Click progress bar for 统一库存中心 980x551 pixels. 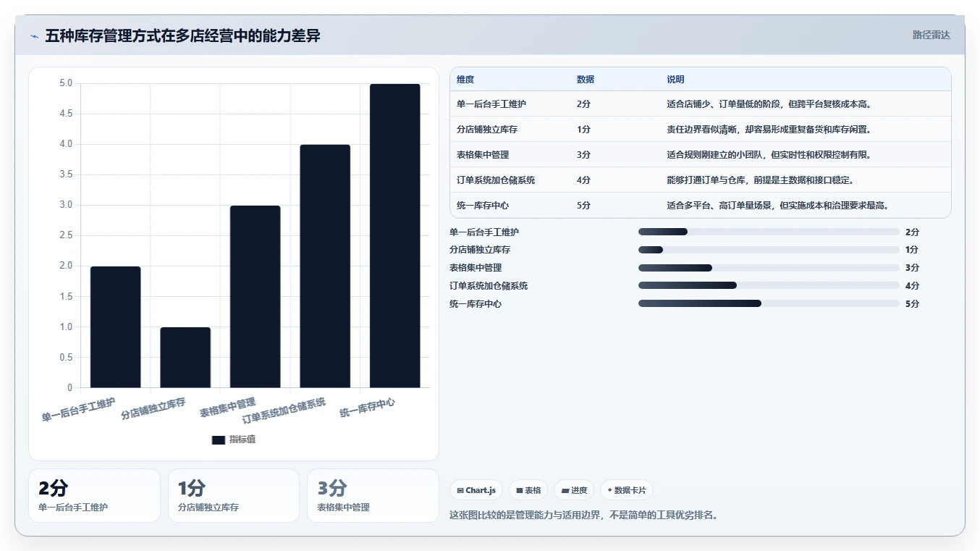point(769,304)
